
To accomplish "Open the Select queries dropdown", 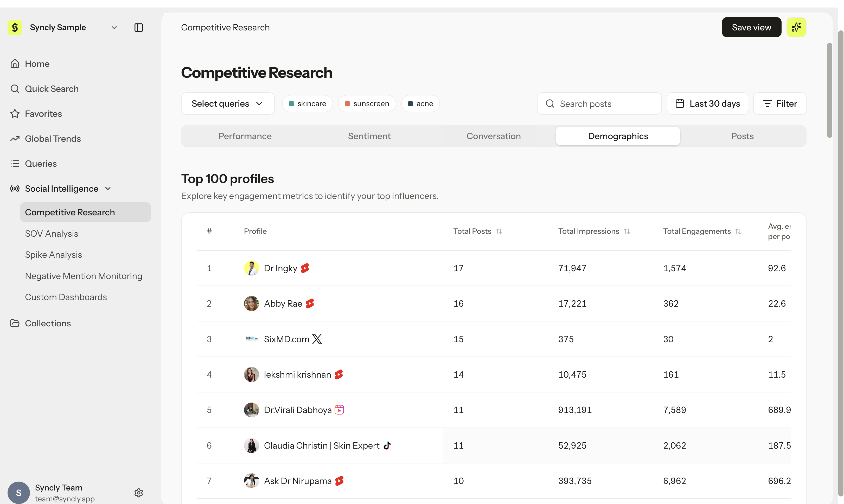I will tap(228, 104).
